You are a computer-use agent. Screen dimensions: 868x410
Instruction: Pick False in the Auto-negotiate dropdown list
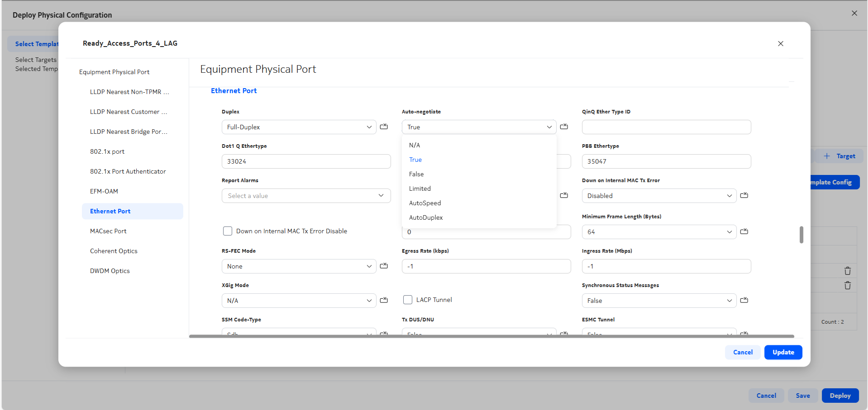coord(416,174)
